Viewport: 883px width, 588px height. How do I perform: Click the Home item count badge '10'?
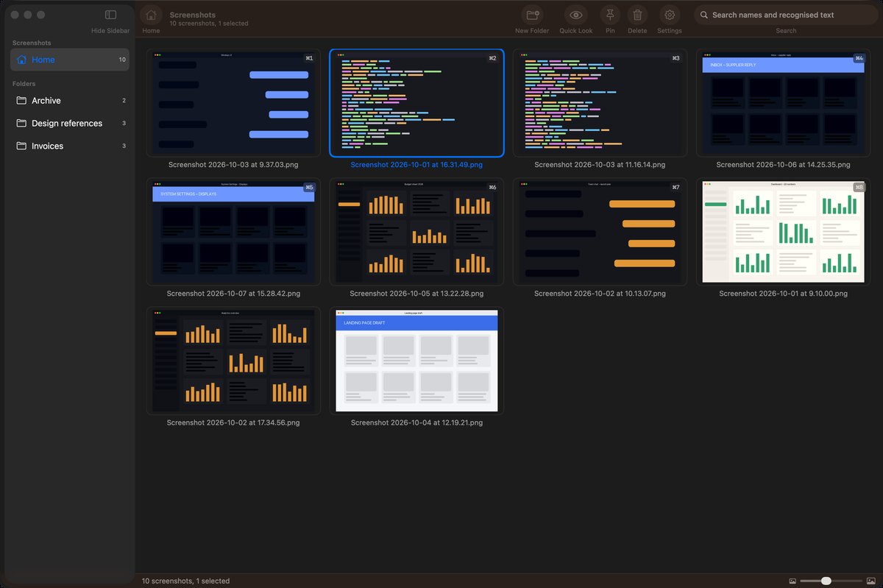(x=122, y=60)
